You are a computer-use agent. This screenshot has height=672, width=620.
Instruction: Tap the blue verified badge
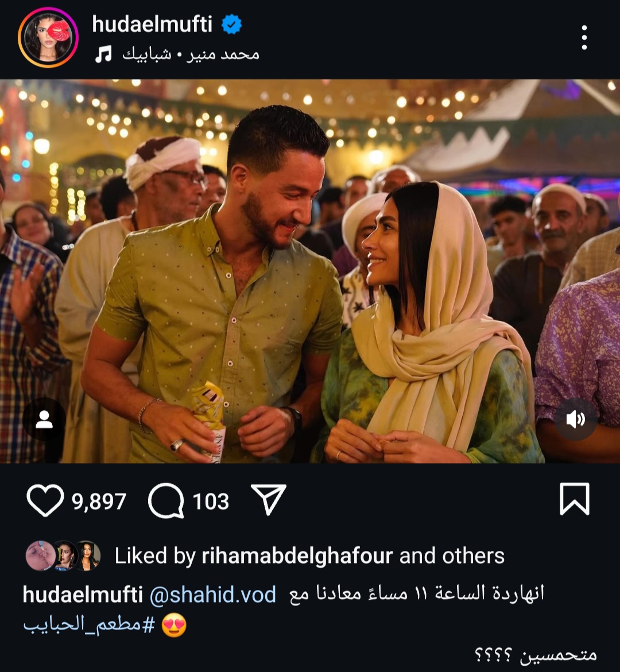pyautogui.click(x=231, y=24)
